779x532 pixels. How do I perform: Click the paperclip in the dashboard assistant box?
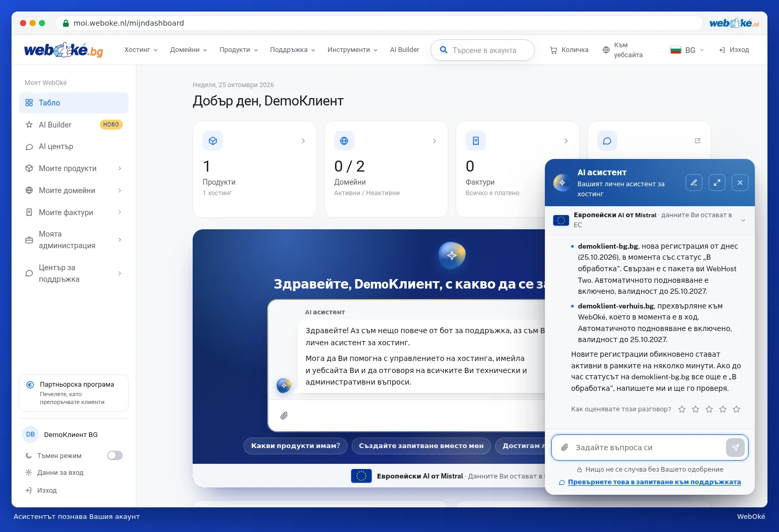(x=284, y=416)
